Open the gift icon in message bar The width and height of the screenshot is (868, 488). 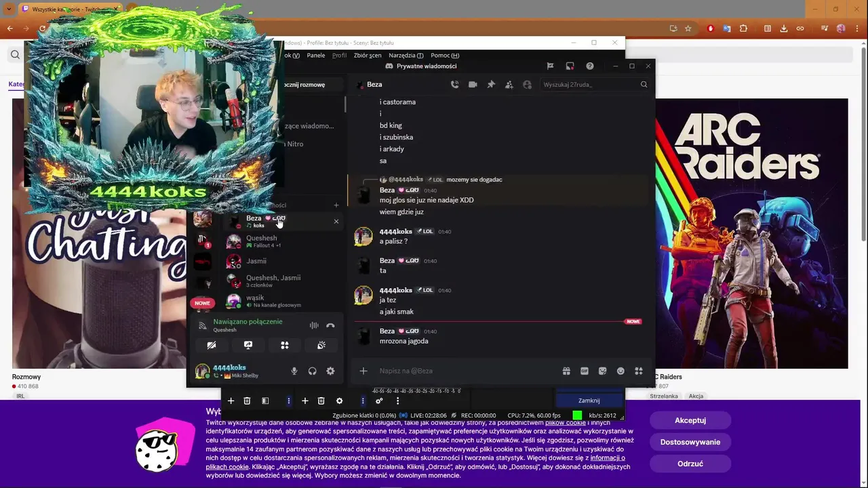coord(566,371)
